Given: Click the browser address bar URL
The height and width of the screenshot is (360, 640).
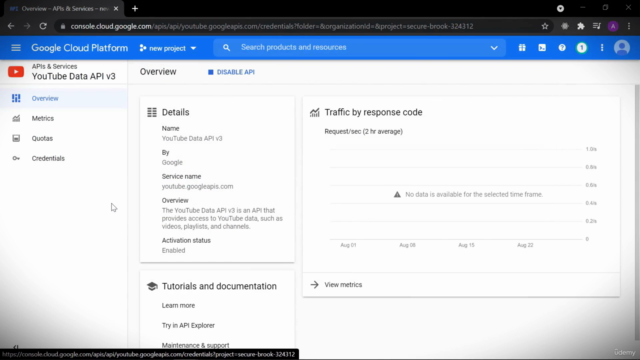Looking at the screenshot, I should coord(272,26).
